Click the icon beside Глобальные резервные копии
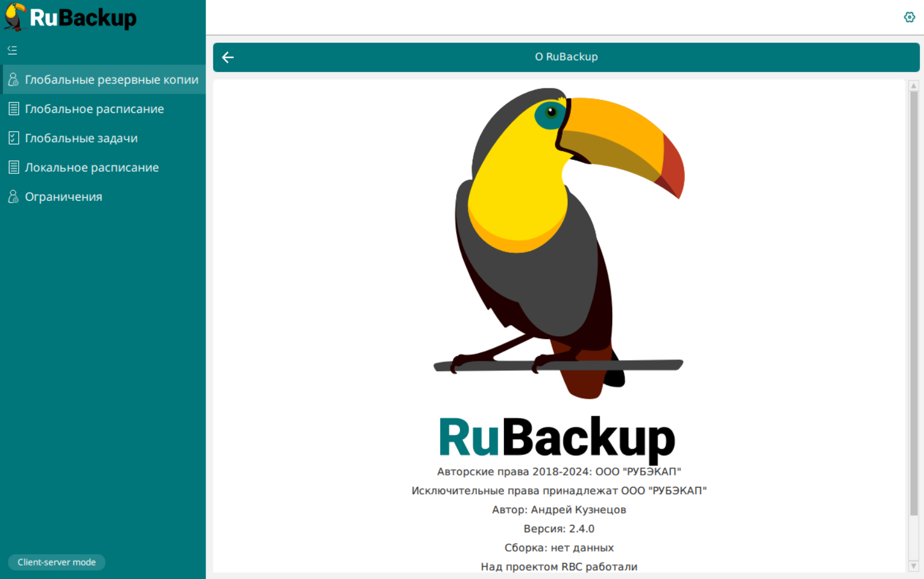This screenshot has height=579, width=924. (13, 80)
